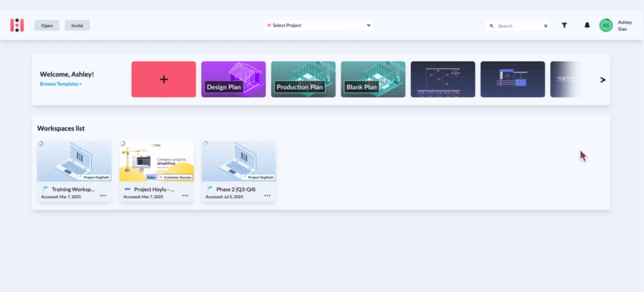Open the three-dot menu of Phase 2 (Q3-Q4) card
The image size is (644, 292).
pos(267,196)
